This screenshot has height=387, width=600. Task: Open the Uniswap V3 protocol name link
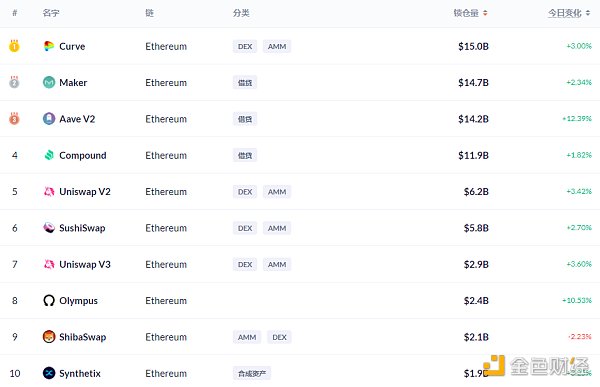85,265
